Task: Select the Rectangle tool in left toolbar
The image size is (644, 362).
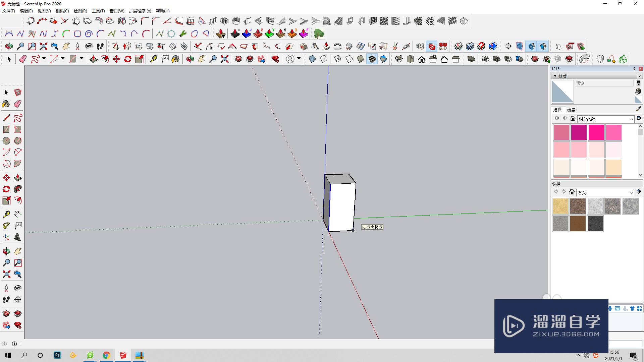Action: point(6,129)
